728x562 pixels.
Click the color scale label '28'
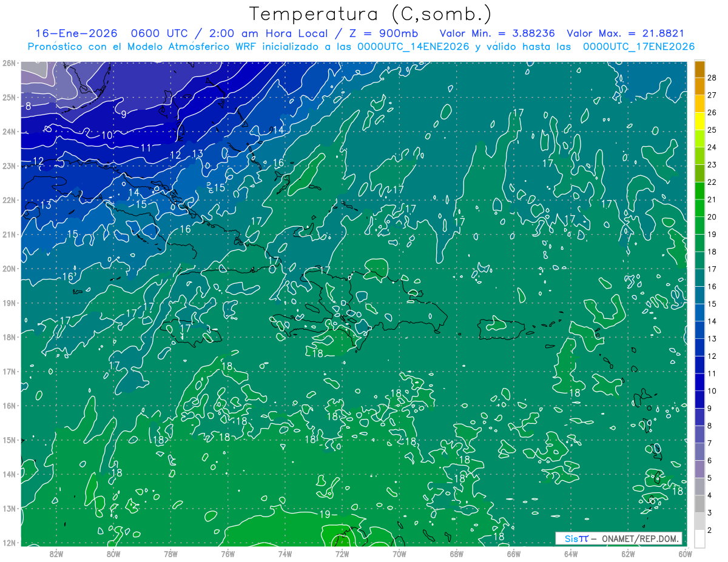tap(712, 78)
